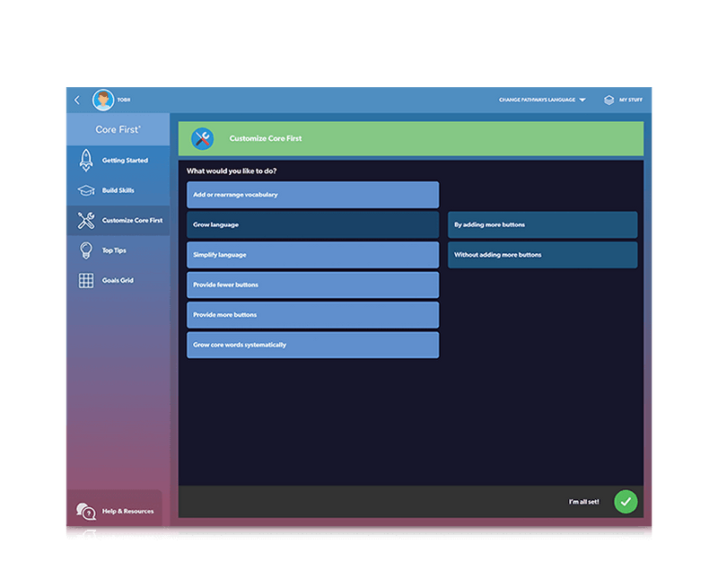Open the Getting Started section
This screenshot has width=718, height=588.
coord(118,161)
